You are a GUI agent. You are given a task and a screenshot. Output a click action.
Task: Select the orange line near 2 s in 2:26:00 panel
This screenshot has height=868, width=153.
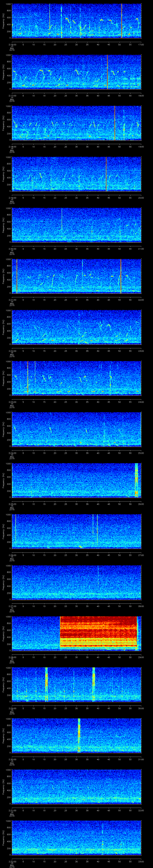click(x=16, y=529)
